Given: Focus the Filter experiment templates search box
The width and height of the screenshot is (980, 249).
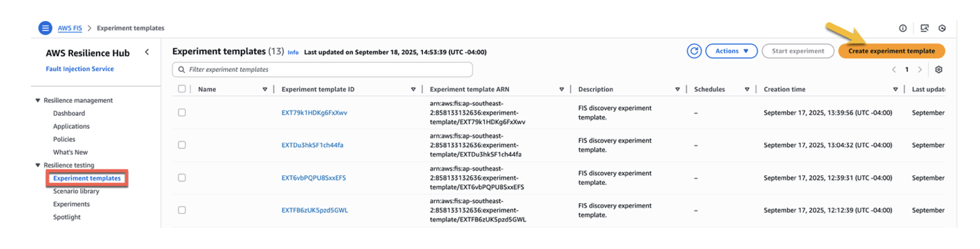Looking at the screenshot, I should [x=323, y=70].
